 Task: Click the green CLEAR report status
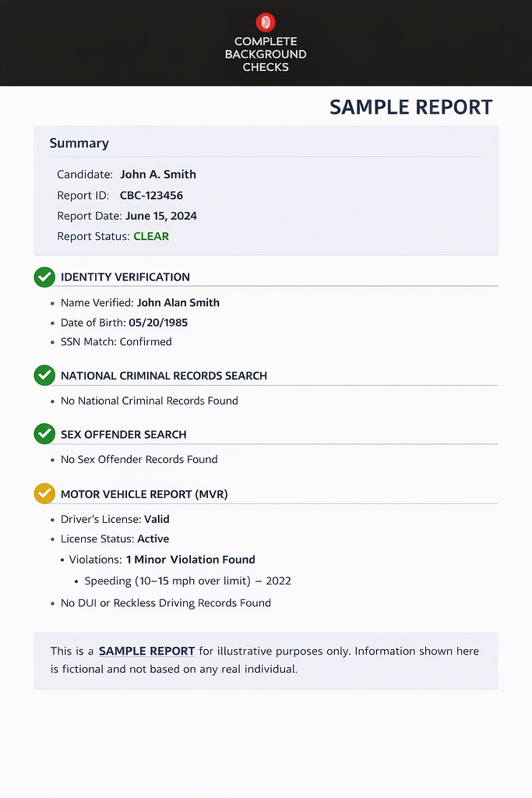point(151,236)
